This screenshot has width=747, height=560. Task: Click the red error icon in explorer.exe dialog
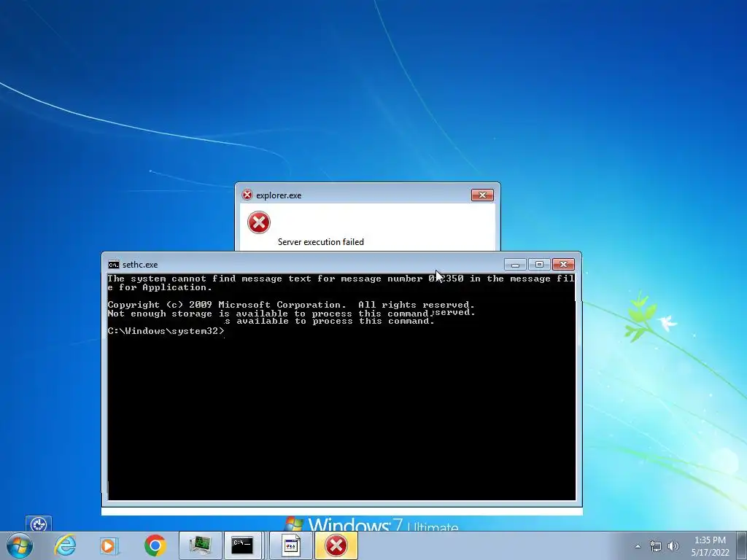[259, 222]
